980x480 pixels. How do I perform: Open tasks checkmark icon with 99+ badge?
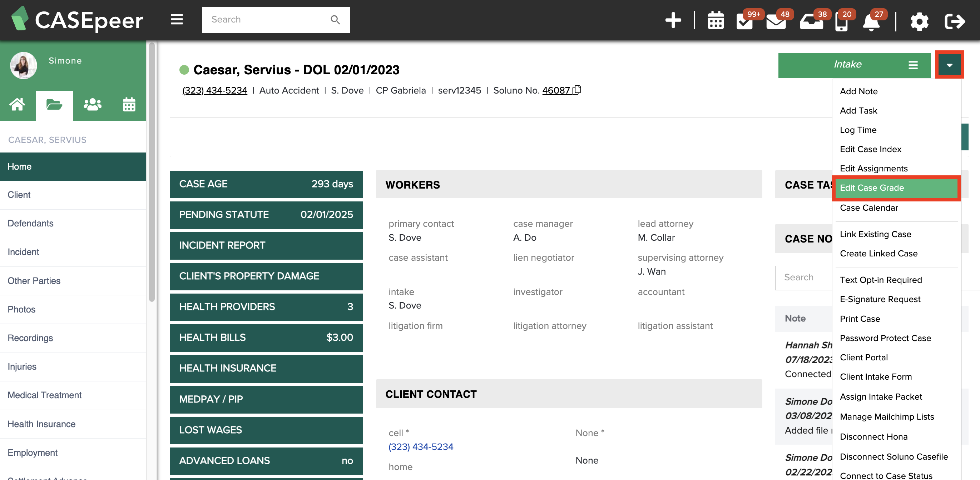pos(744,22)
